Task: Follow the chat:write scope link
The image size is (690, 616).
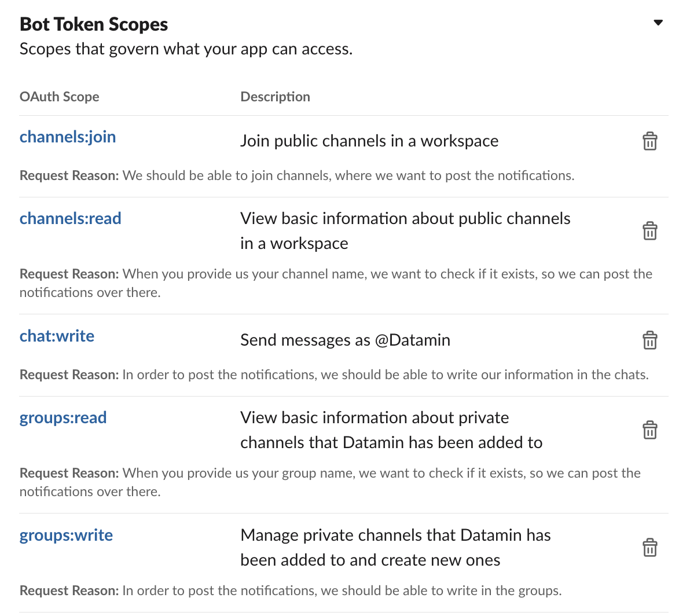Action: [57, 336]
